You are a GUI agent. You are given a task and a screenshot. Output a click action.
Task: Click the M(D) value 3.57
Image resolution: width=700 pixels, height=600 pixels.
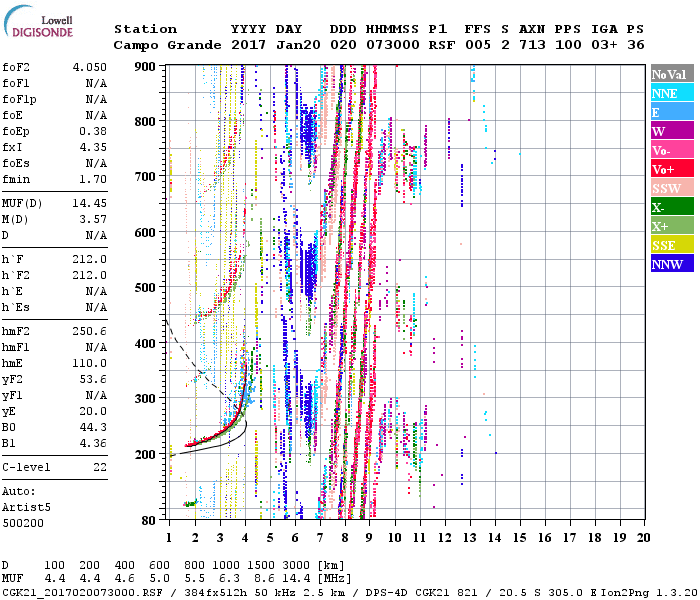93,219
